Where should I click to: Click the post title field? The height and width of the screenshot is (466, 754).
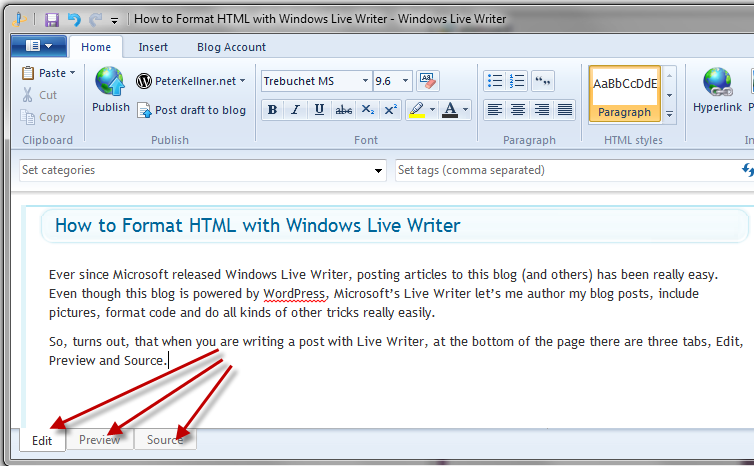(x=394, y=226)
